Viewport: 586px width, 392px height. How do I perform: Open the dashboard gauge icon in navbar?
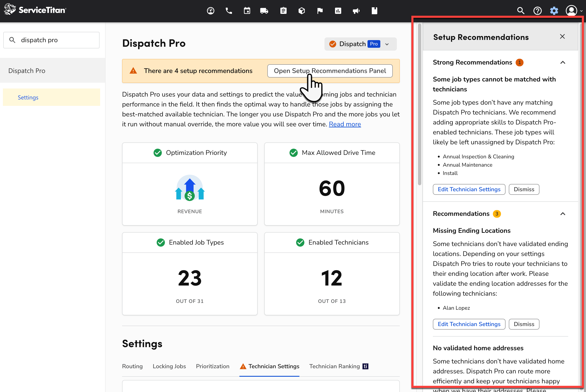[x=210, y=11]
